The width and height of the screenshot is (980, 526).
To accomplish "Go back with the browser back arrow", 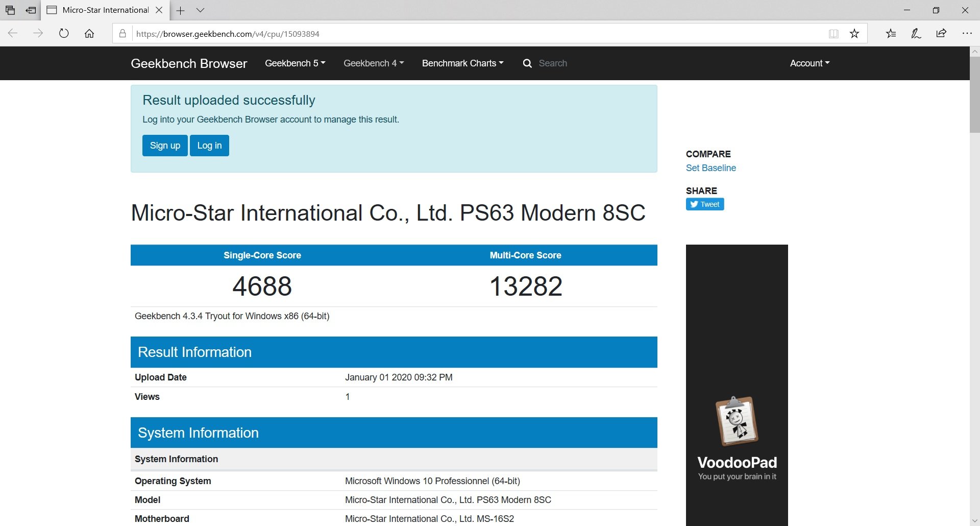I will (x=13, y=33).
